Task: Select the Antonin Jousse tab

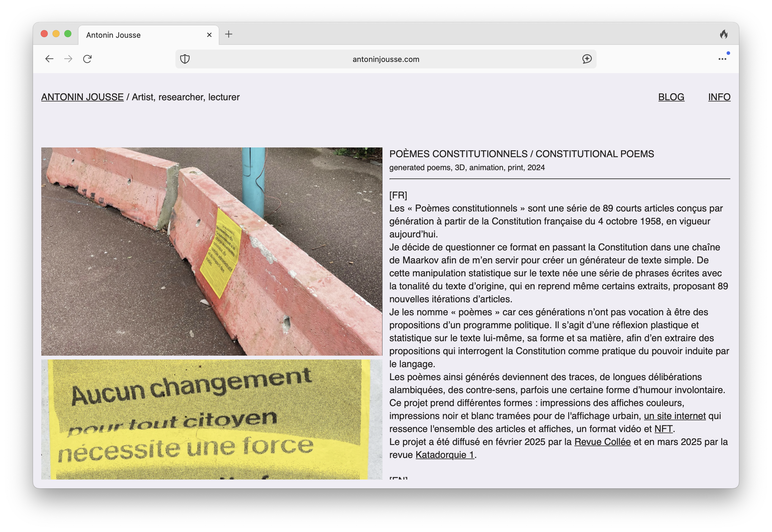Action: click(133, 35)
